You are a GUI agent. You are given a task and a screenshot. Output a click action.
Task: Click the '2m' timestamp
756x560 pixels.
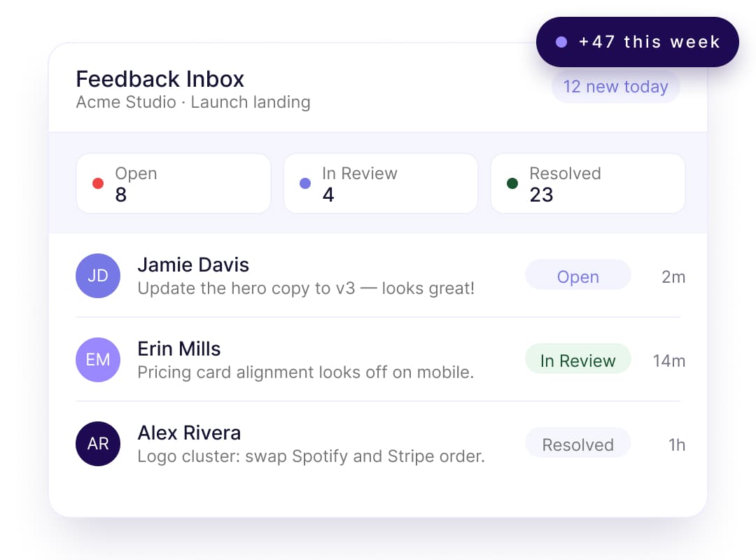pyautogui.click(x=673, y=277)
